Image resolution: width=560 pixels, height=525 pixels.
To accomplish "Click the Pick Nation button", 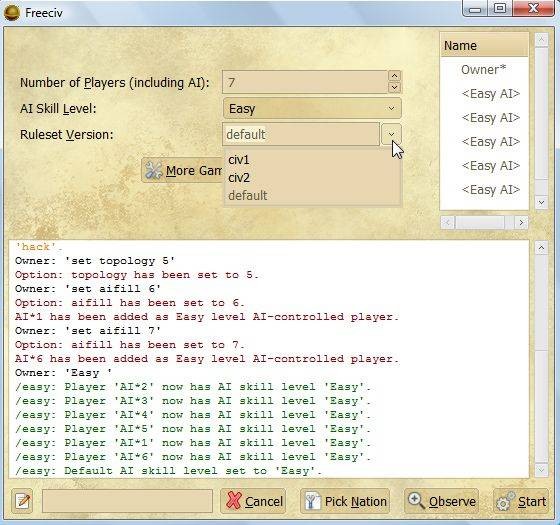I will (345, 501).
